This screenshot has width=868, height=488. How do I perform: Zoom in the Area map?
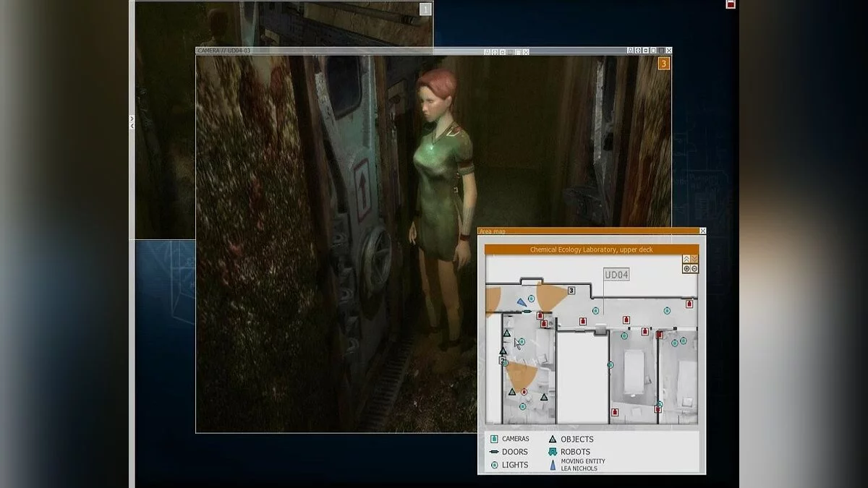pyautogui.click(x=686, y=268)
